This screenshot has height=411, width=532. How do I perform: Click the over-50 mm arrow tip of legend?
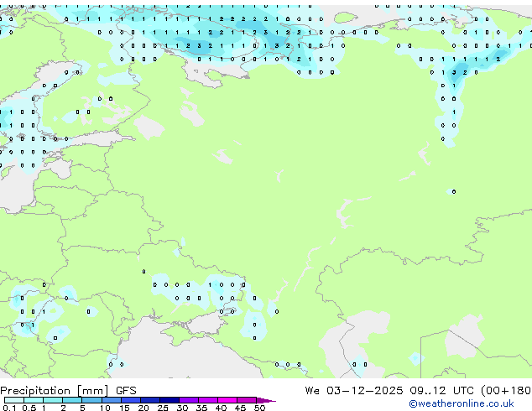(x=266, y=401)
